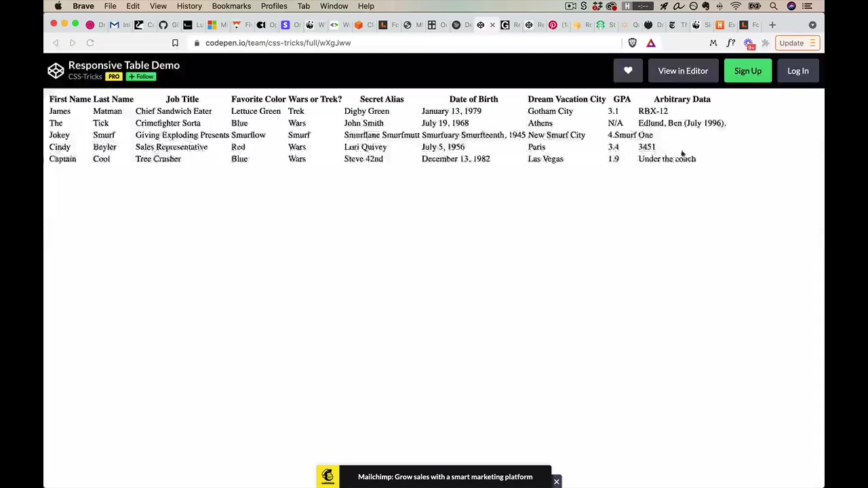
Task: Click the yellow PRO badge
Action: point(113,77)
